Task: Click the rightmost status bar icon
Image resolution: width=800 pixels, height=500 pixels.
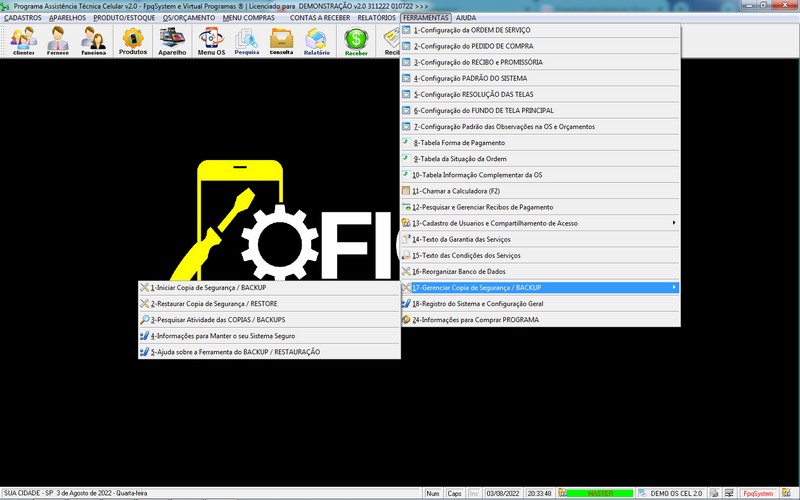Action: (x=786, y=493)
